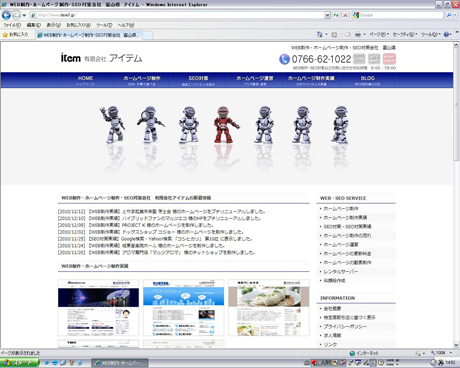Viewport: 460px width, 368px height.
Task: Click the Refresh icon beside address bar
Action: click(336, 15)
